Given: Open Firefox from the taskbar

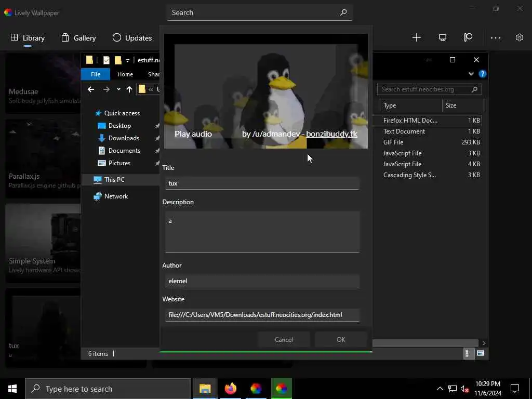Looking at the screenshot, I should pyautogui.click(x=230, y=389).
